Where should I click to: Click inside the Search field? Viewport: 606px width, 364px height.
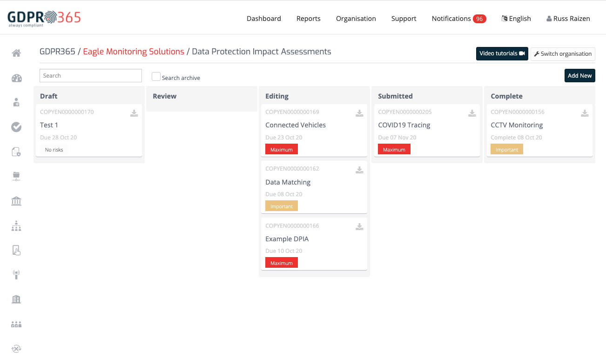91,75
